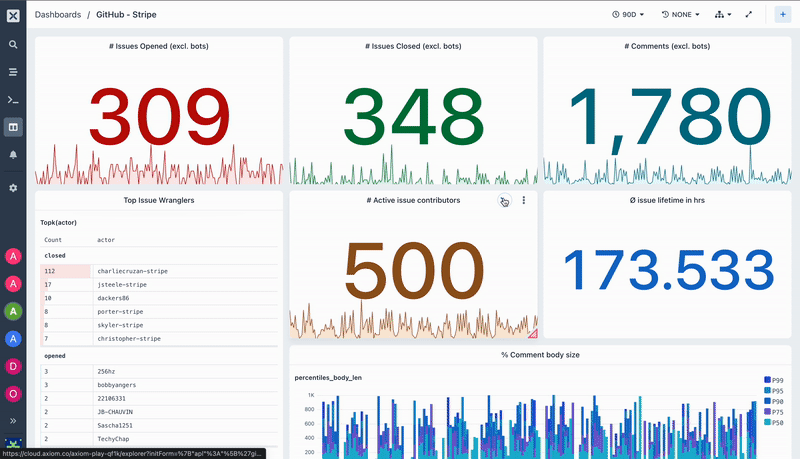Click the Issues Opened red sparkline chart
800x459 pixels.
click(x=159, y=166)
